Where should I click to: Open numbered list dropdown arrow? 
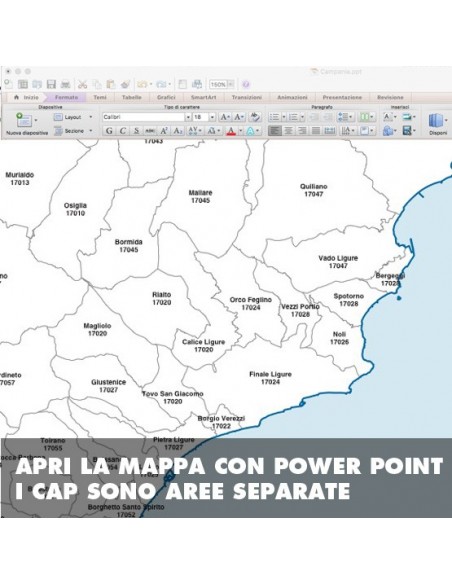coord(302,117)
